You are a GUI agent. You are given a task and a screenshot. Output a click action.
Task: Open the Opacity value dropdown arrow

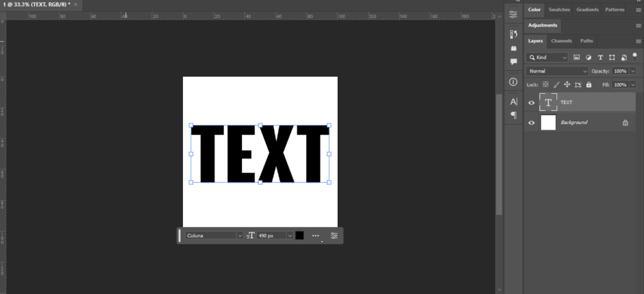tap(631, 71)
